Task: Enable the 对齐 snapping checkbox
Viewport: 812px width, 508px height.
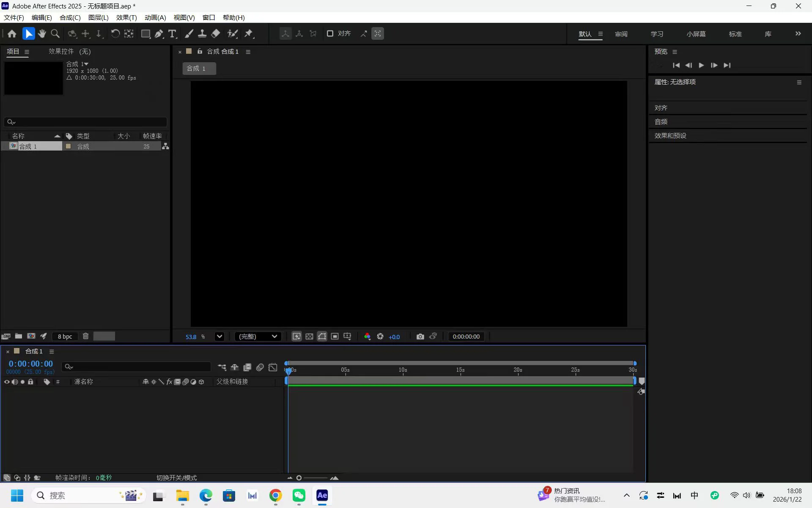Action: coord(330,33)
